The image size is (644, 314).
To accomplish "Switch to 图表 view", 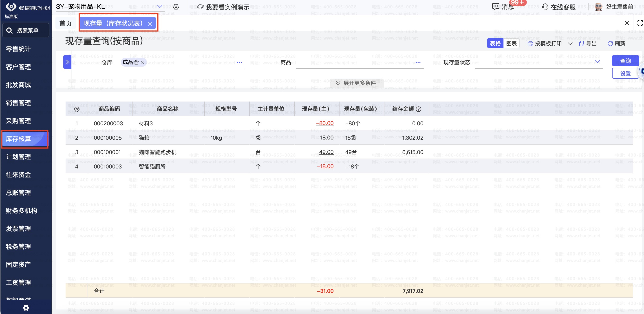I will [x=511, y=44].
